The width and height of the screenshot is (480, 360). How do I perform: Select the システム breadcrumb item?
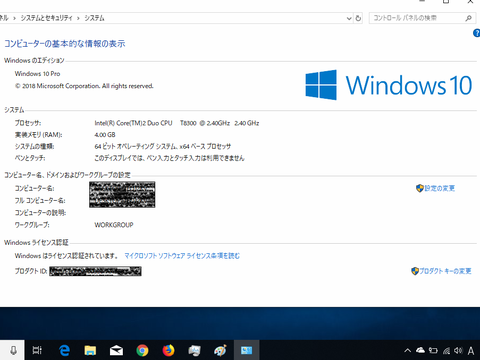pyautogui.click(x=94, y=18)
